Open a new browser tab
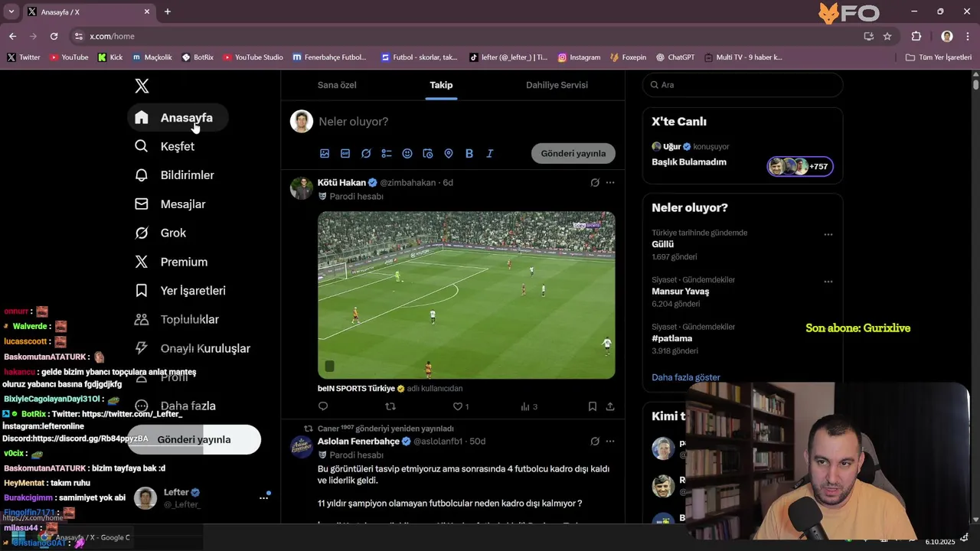 168,11
